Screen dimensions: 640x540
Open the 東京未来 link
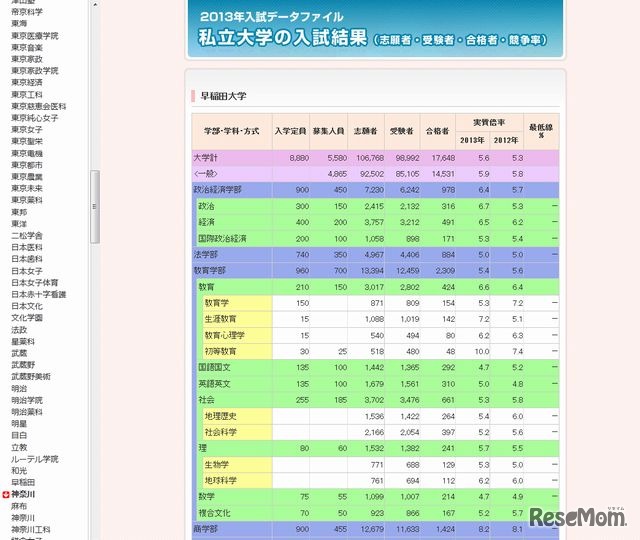point(27,189)
